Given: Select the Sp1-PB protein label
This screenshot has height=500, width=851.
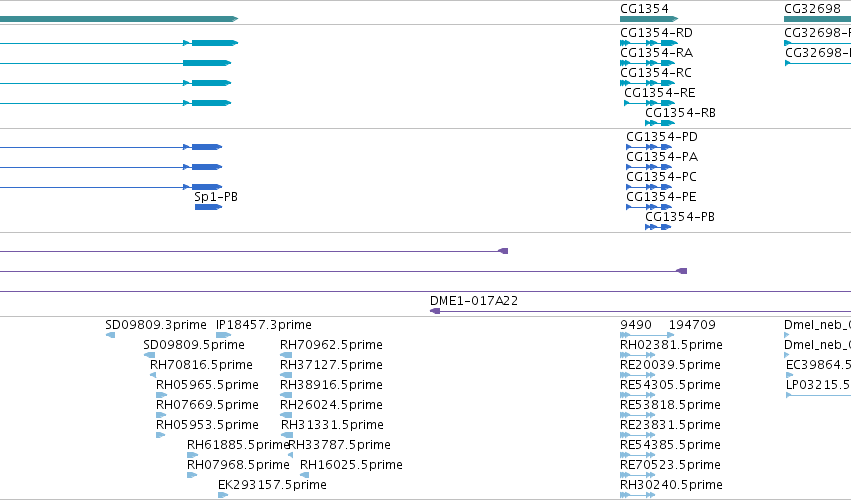Looking at the screenshot, I should (x=216, y=197).
